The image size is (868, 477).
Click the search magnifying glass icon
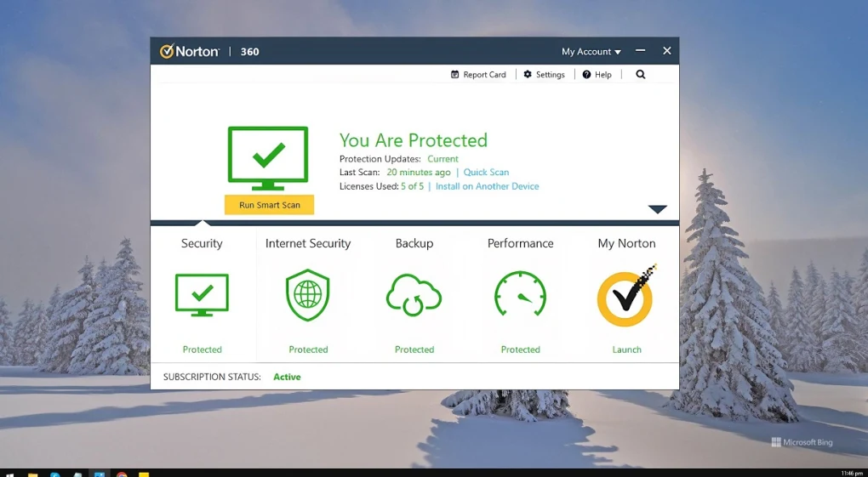pyautogui.click(x=641, y=75)
